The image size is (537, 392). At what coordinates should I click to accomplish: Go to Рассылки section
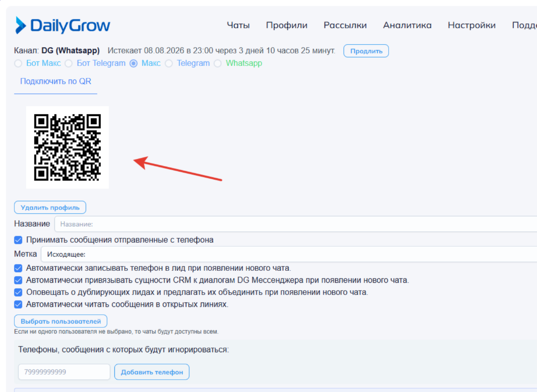coord(345,25)
